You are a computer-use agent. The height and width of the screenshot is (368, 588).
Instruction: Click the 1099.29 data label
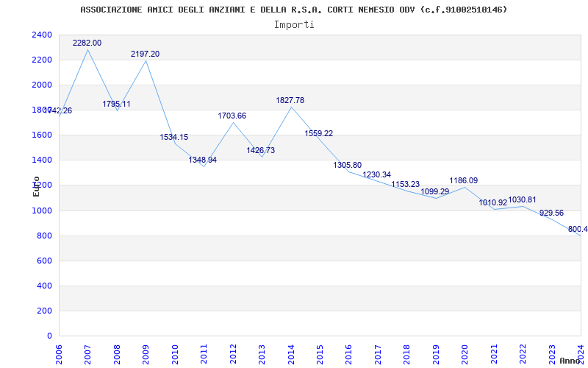pyautogui.click(x=435, y=192)
